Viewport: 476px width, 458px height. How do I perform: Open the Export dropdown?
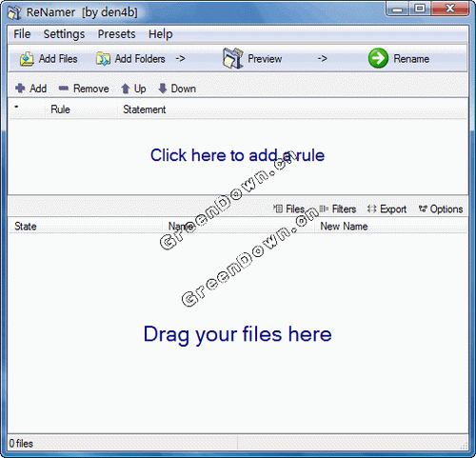(387, 209)
